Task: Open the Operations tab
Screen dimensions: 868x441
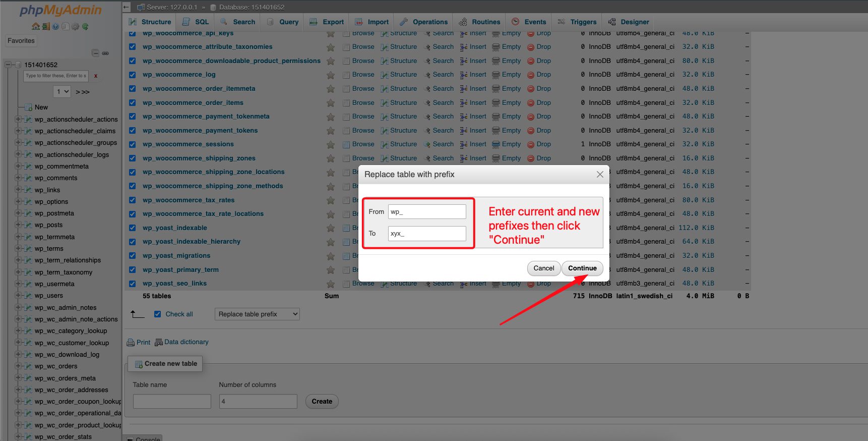Action: (x=424, y=22)
